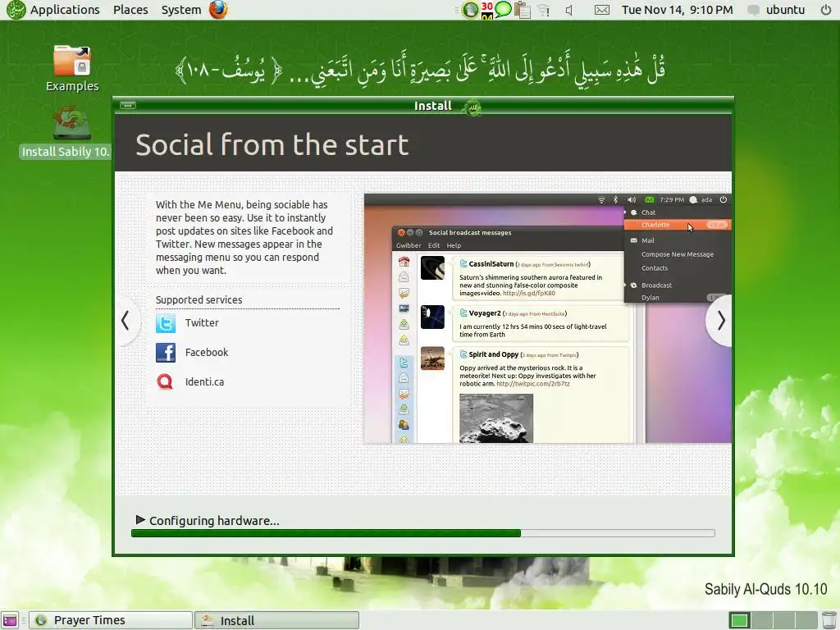Click the Install window title bar text
The height and width of the screenshot is (630, 840).
click(433, 106)
